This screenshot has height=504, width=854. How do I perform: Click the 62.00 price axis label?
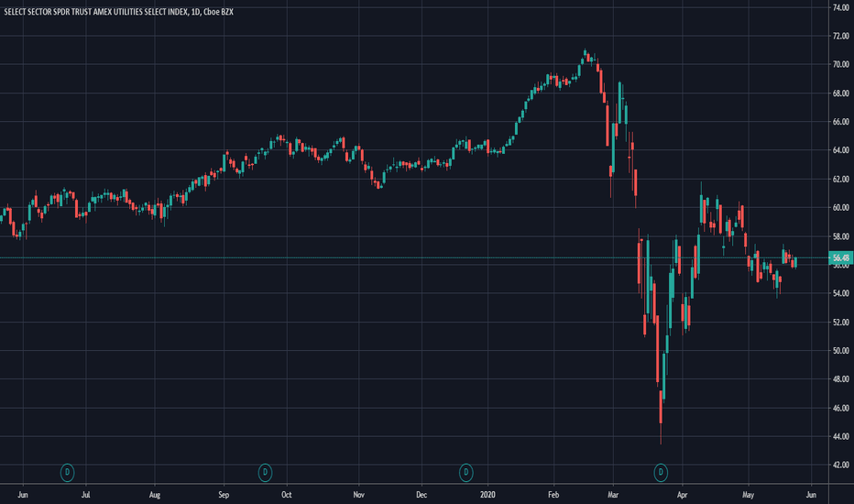pos(840,179)
